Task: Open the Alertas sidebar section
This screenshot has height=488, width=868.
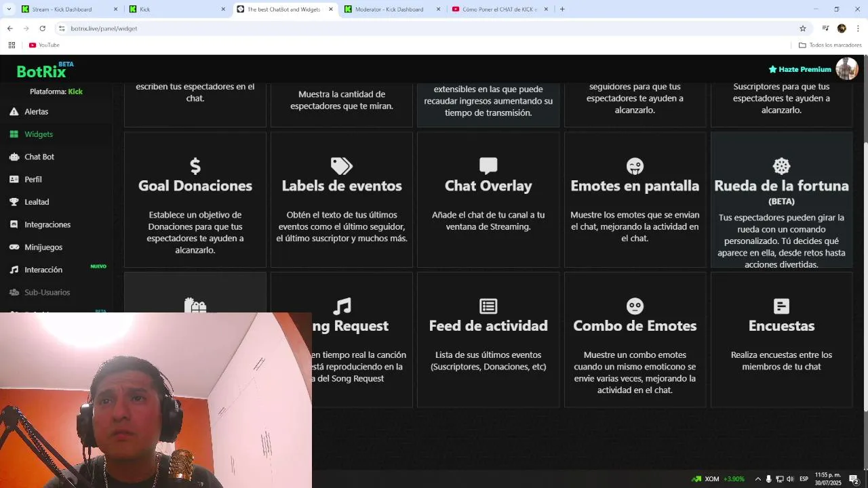Action: point(36,111)
